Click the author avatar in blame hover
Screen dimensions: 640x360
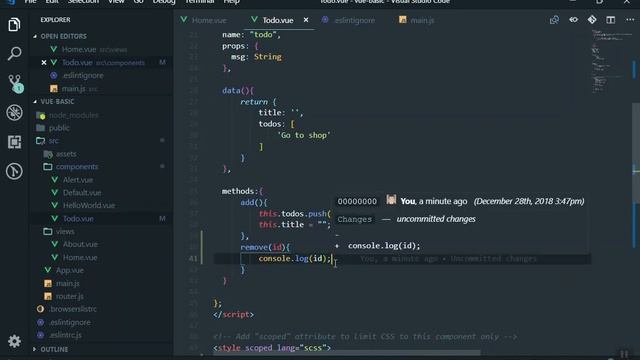391,200
